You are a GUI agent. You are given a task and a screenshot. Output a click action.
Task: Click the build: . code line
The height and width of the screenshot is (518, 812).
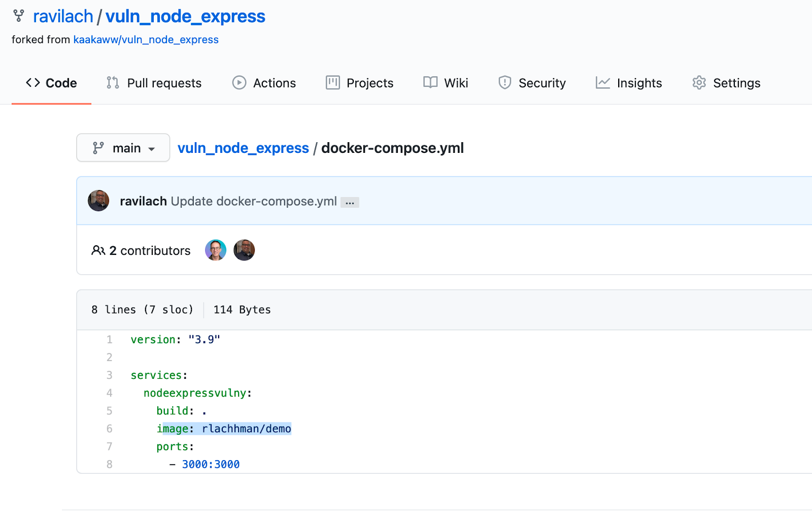click(x=182, y=410)
